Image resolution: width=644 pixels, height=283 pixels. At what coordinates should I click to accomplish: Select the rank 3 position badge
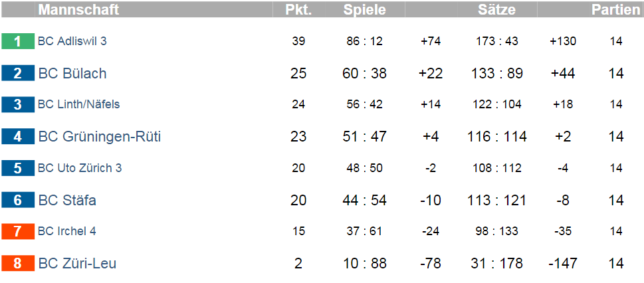click(x=18, y=105)
